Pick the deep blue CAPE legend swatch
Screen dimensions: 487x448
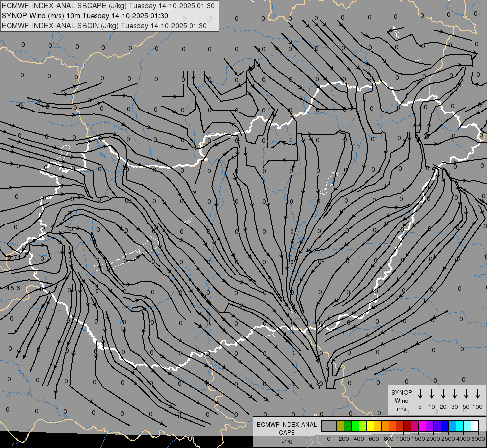click(x=445, y=426)
